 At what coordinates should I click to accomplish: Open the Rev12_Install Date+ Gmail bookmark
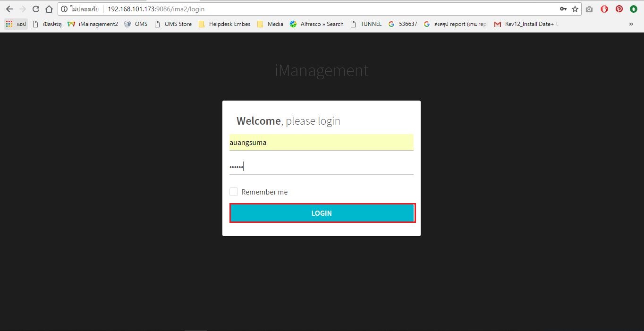tap(526, 24)
